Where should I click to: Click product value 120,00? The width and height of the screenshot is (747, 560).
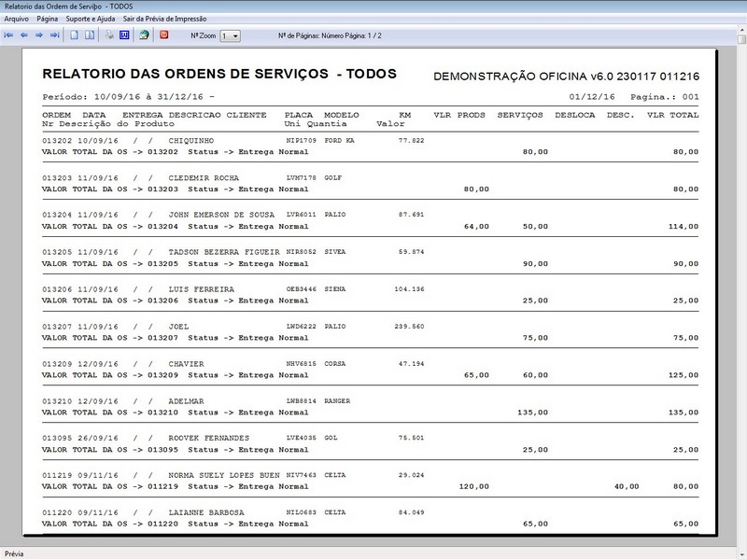tap(474, 486)
